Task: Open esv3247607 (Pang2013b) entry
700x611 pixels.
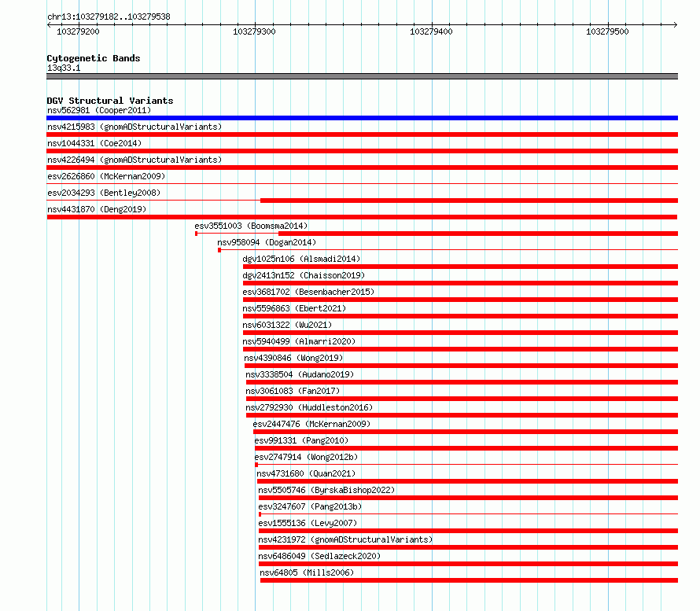Action: [310, 506]
